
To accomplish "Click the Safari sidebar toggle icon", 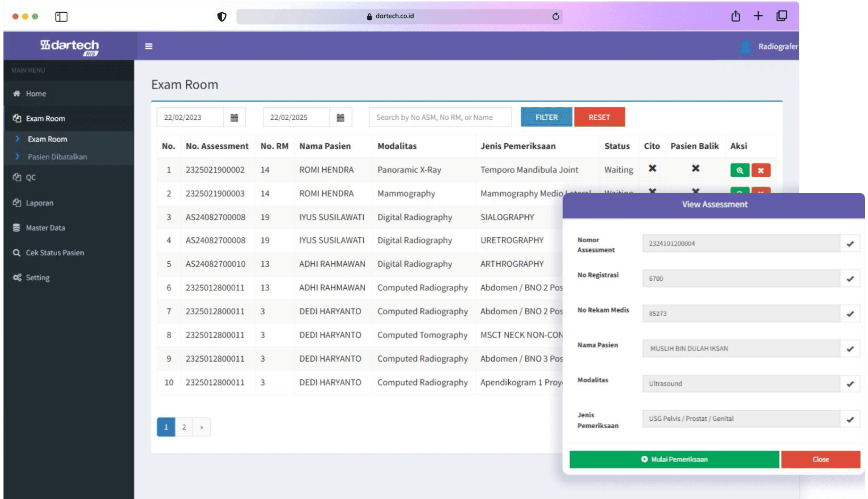I will pos(61,17).
